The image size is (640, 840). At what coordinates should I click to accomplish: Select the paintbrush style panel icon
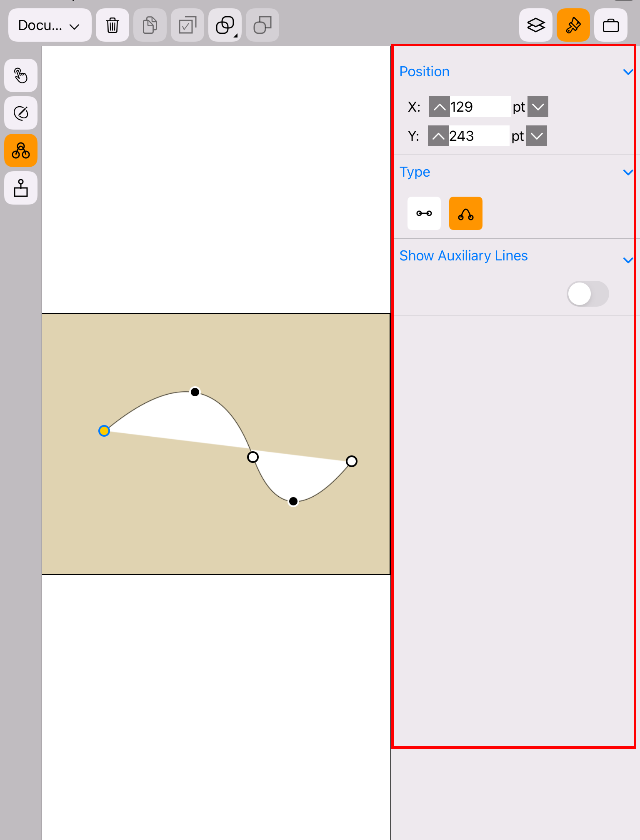[x=573, y=25]
